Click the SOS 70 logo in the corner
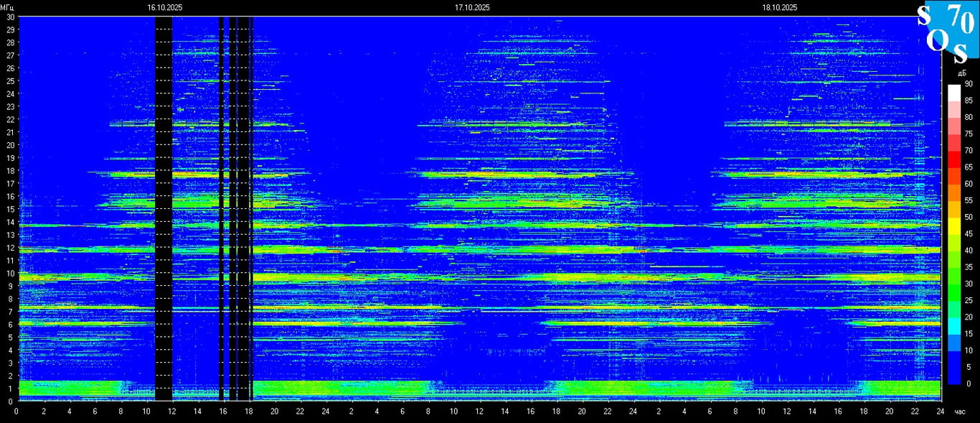 tap(946, 30)
